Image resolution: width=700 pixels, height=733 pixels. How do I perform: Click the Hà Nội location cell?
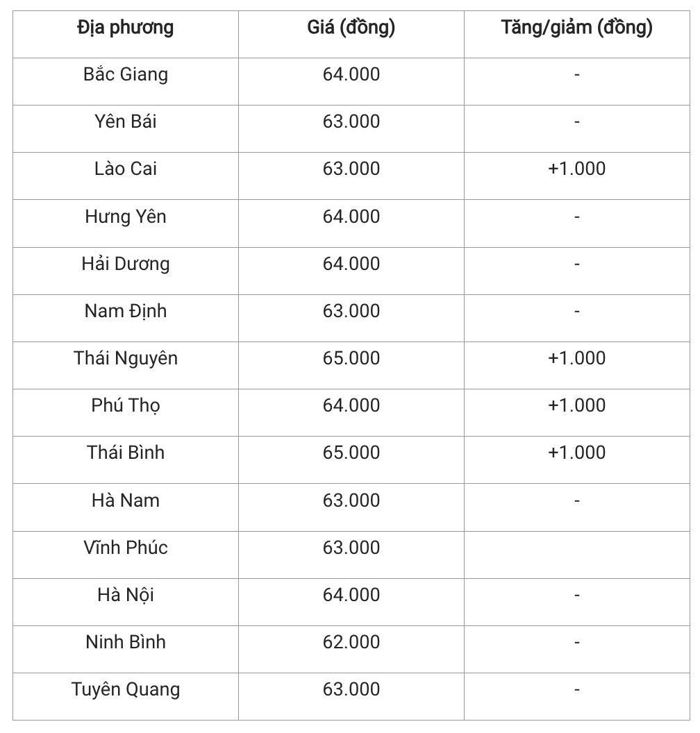point(126,595)
